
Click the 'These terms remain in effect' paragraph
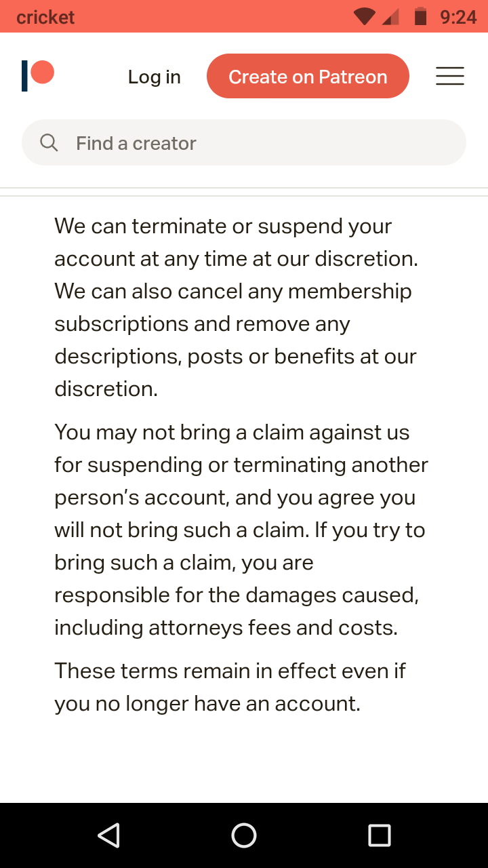click(x=230, y=687)
